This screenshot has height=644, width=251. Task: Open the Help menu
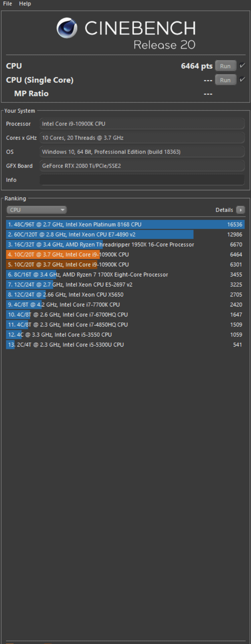[25, 4]
